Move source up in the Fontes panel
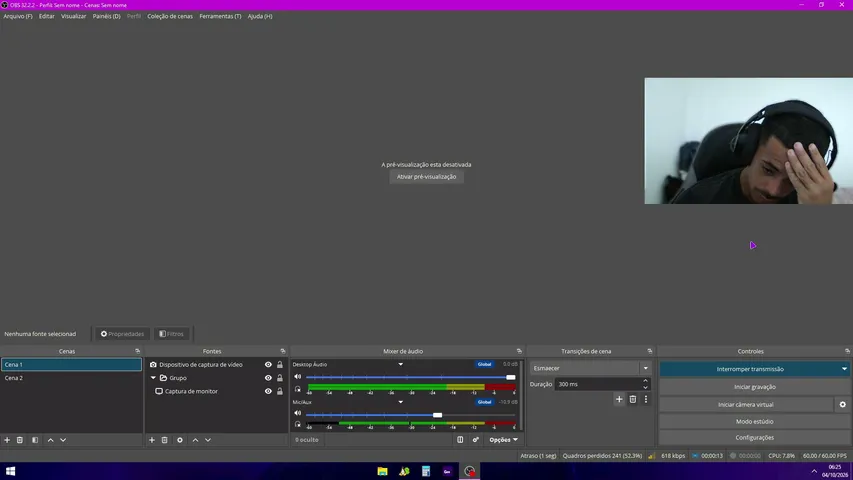The height and width of the screenshot is (480, 853). 195,440
